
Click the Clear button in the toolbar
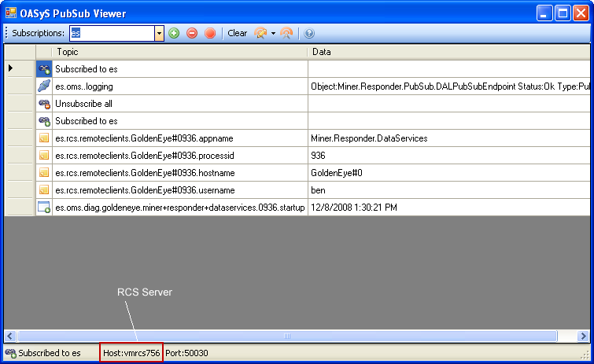(x=237, y=33)
